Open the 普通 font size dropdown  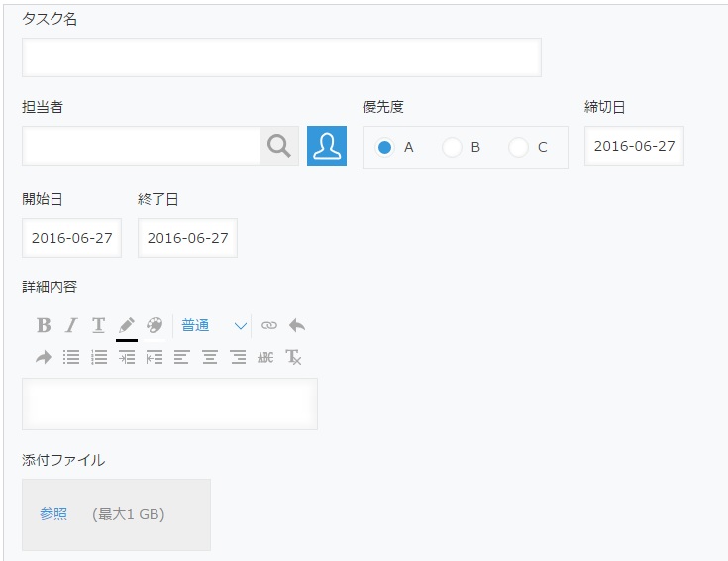click(x=214, y=325)
